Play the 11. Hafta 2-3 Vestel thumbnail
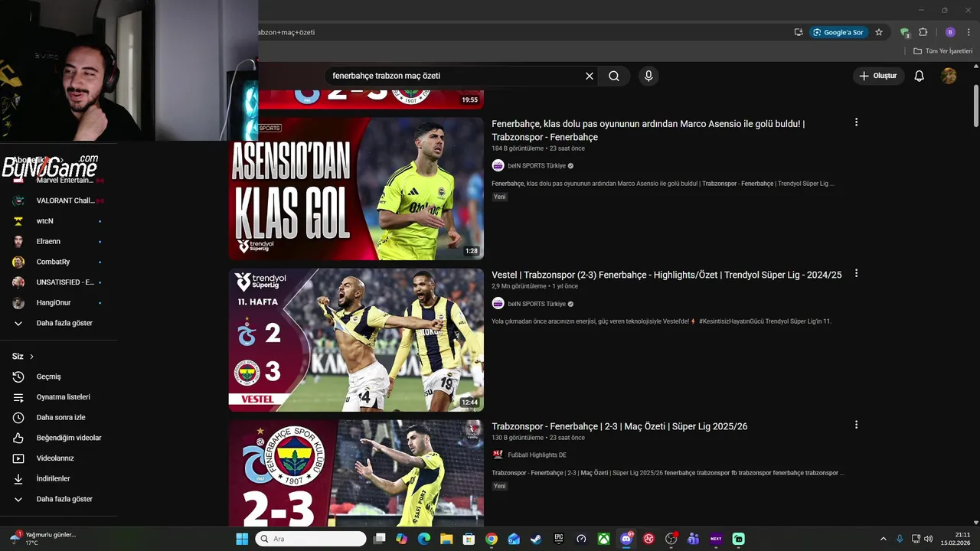 tap(356, 340)
